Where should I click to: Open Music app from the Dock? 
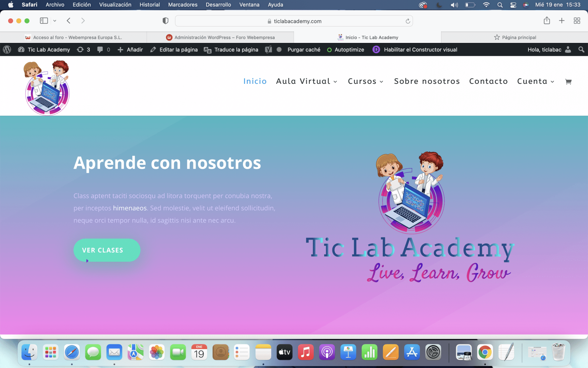[x=306, y=352]
